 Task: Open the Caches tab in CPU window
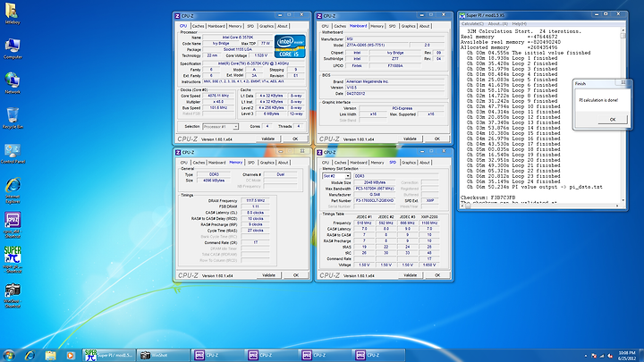click(198, 26)
